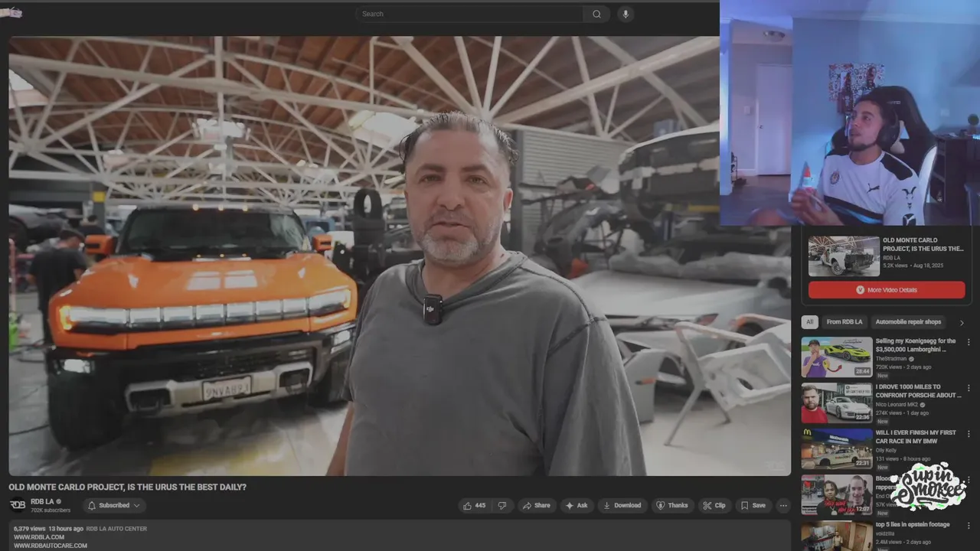Image resolution: width=980 pixels, height=551 pixels.
Task: Open Olly Kelly channel name
Action: tap(886, 451)
